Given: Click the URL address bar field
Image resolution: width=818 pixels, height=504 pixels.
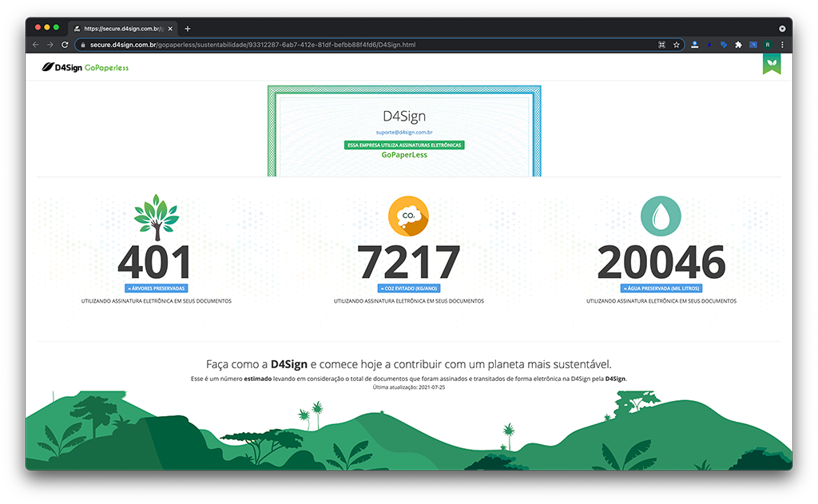Looking at the screenshot, I should [365, 45].
